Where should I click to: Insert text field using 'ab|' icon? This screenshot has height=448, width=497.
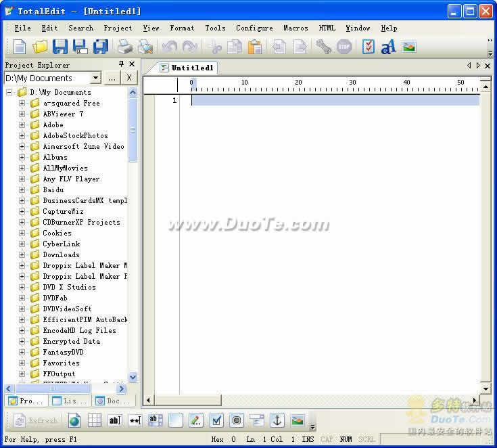pos(115,420)
